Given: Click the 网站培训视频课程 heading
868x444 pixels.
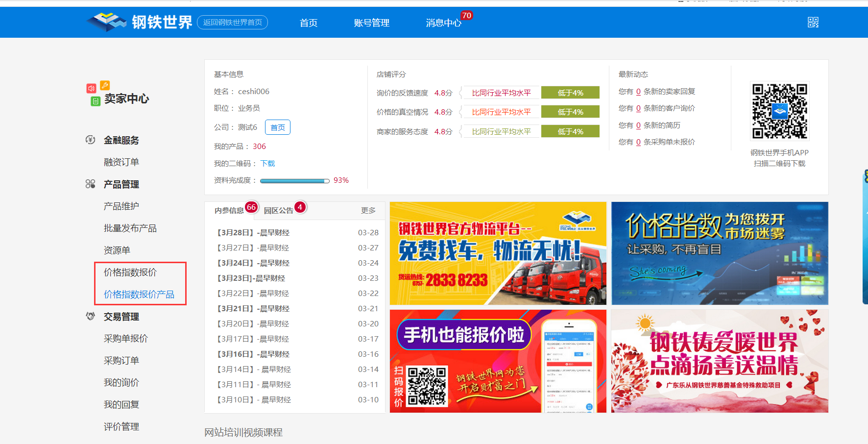Looking at the screenshot, I should pos(243,432).
